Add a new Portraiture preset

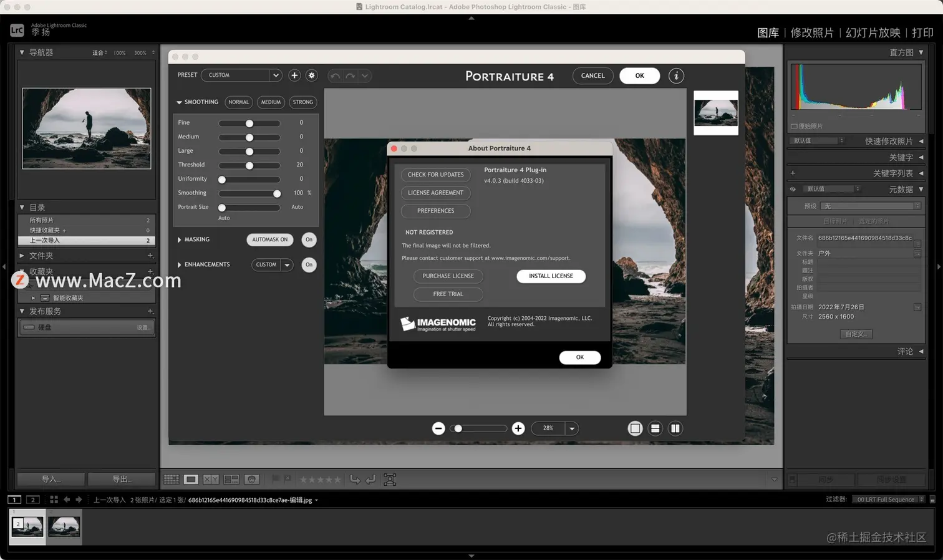[294, 75]
